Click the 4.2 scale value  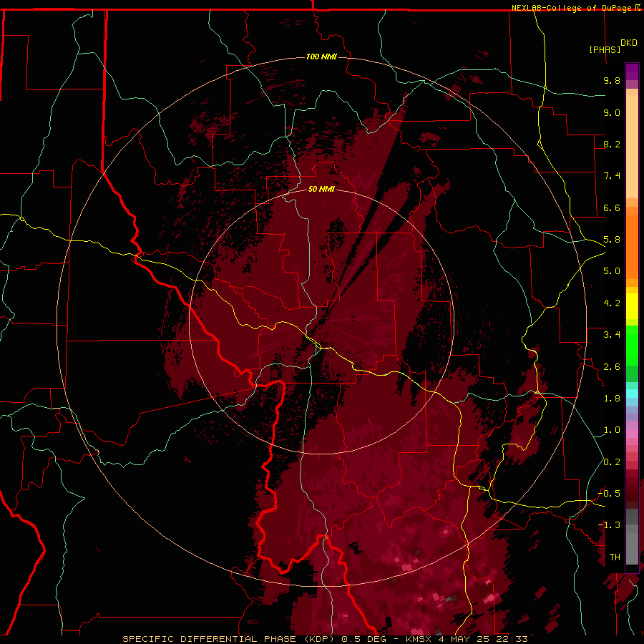click(612, 303)
